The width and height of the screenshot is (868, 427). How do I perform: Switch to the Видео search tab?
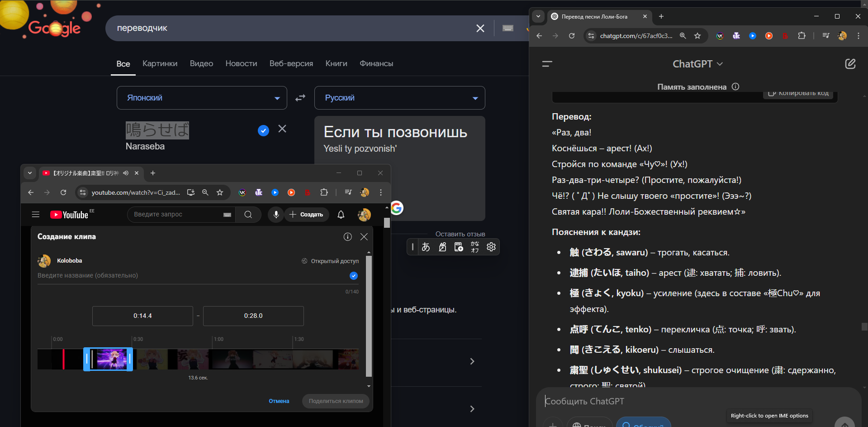pos(201,64)
